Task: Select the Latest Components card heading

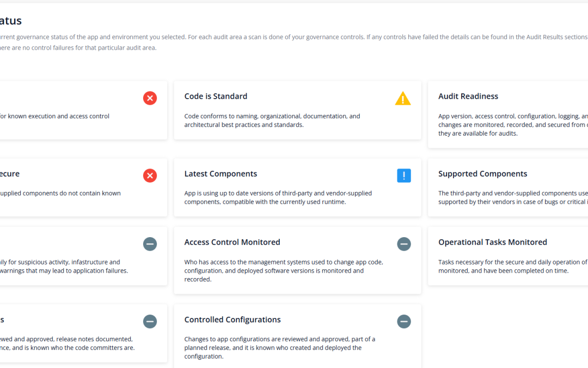Action: 220,174
